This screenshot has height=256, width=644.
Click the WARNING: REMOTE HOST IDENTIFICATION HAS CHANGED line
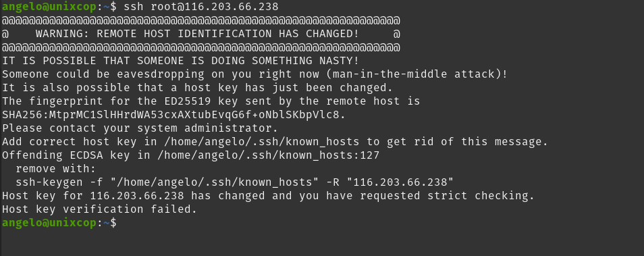pyautogui.click(x=201, y=34)
